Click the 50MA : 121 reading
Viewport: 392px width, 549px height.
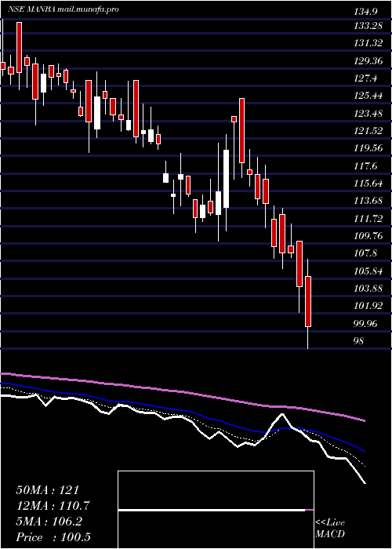pos(48,490)
